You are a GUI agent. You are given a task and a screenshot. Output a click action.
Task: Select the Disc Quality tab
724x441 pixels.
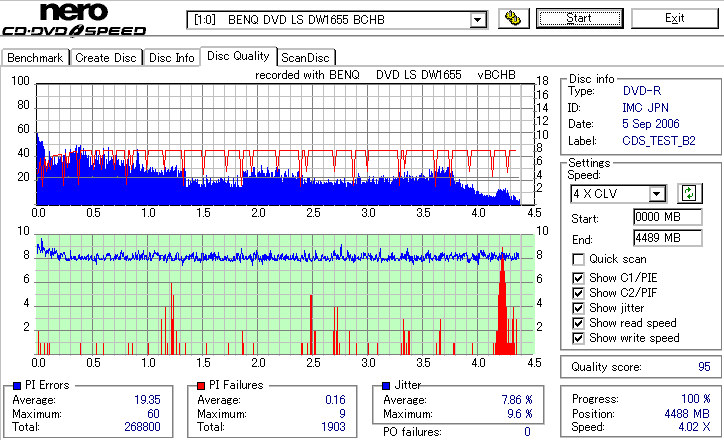point(238,56)
